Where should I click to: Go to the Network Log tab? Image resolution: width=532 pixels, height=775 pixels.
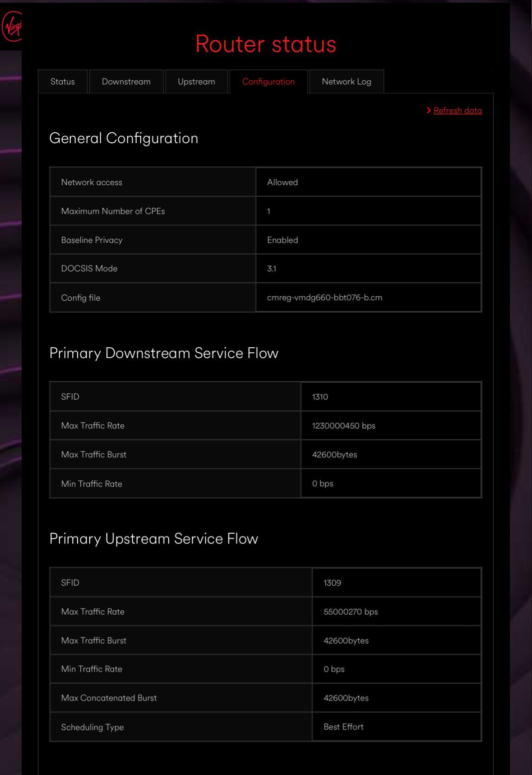pos(347,82)
